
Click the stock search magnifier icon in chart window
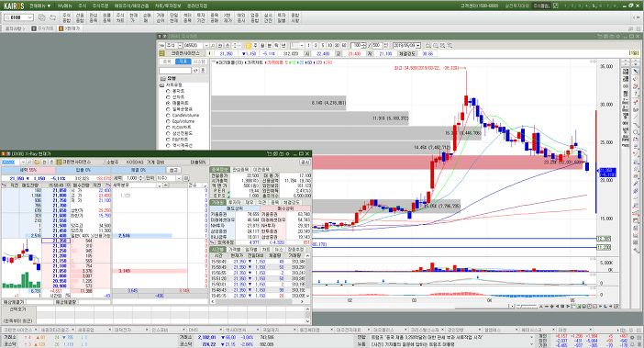point(213,46)
